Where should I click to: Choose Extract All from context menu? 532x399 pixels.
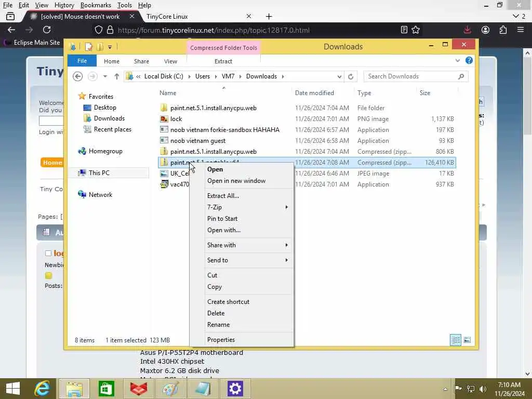(x=223, y=196)
